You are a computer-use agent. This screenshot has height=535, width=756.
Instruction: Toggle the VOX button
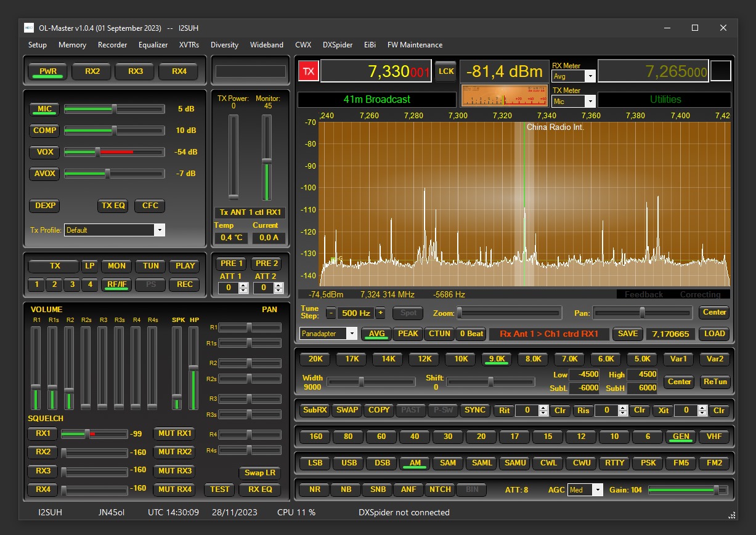[44, 152]
